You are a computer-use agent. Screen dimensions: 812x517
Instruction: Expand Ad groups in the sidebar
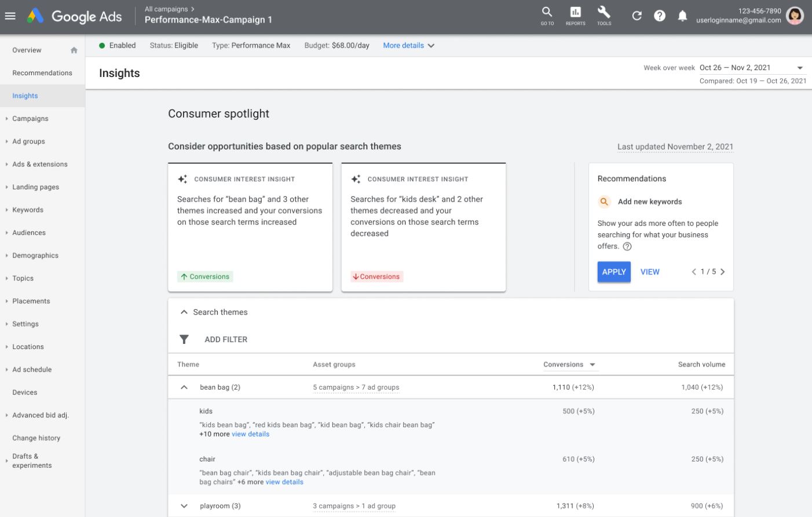6,141
